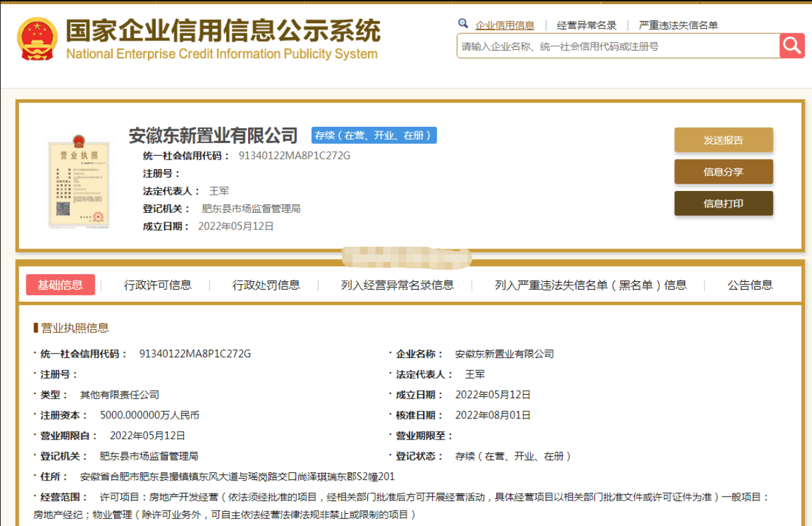The height and width of the screenshot is (526, 812).
Task: Click the 国家企业信用信息公示系统 site title
Action: click(223, 31)
